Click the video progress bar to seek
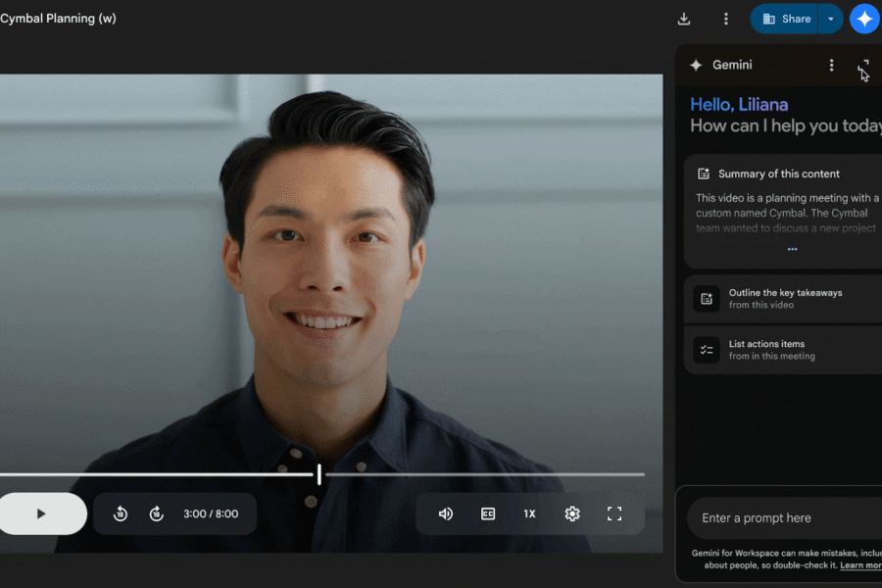The image size is (882, 588). [x=318, y=473]
